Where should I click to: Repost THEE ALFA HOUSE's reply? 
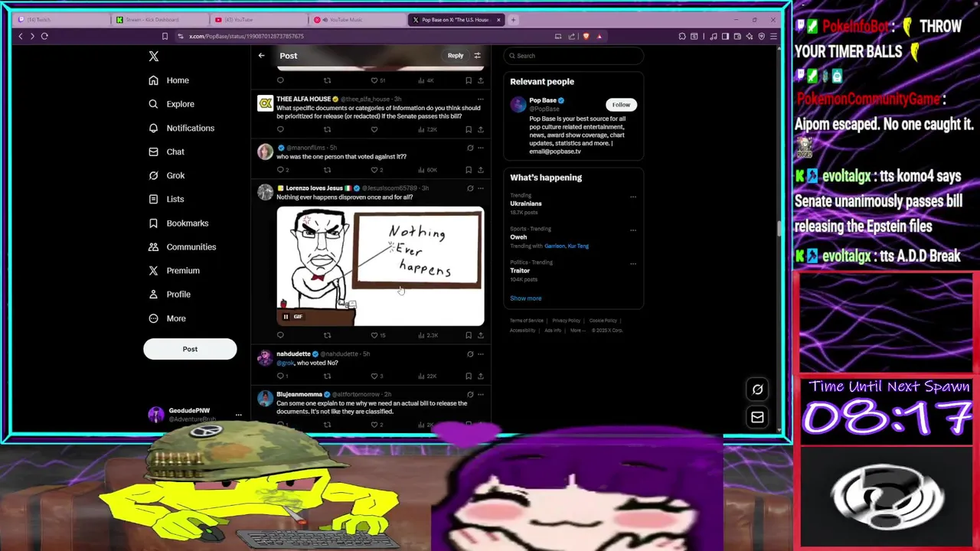[x=327, y=129]
